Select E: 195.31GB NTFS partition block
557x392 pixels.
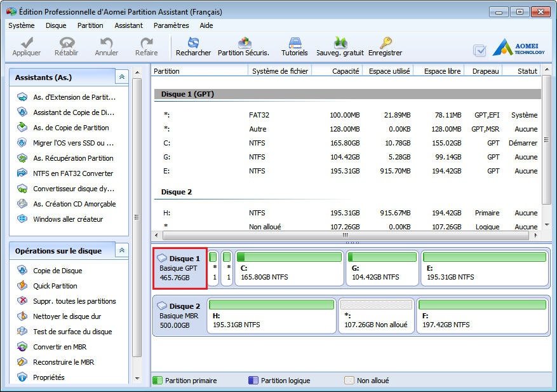[x=485, y=268]
